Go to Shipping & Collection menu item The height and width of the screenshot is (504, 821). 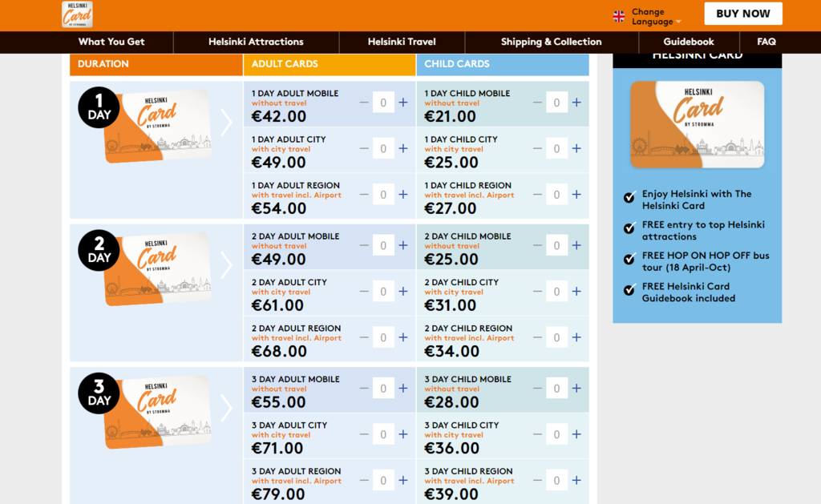(552, 42)
